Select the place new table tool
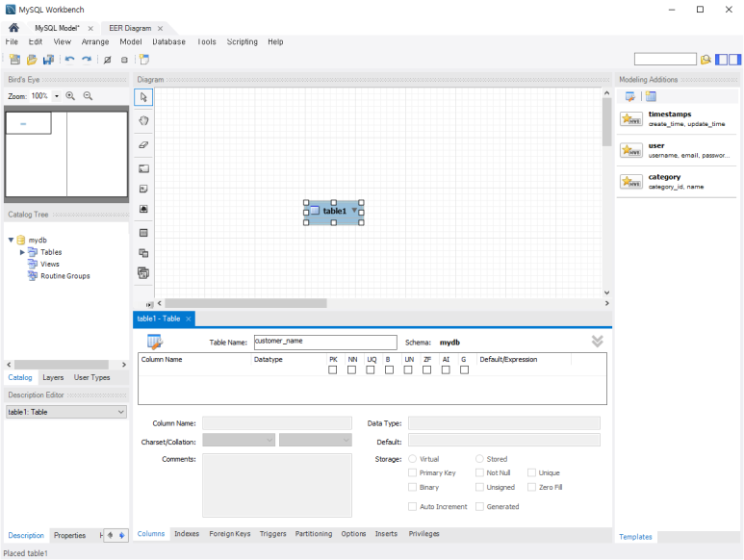 [143, 233]
